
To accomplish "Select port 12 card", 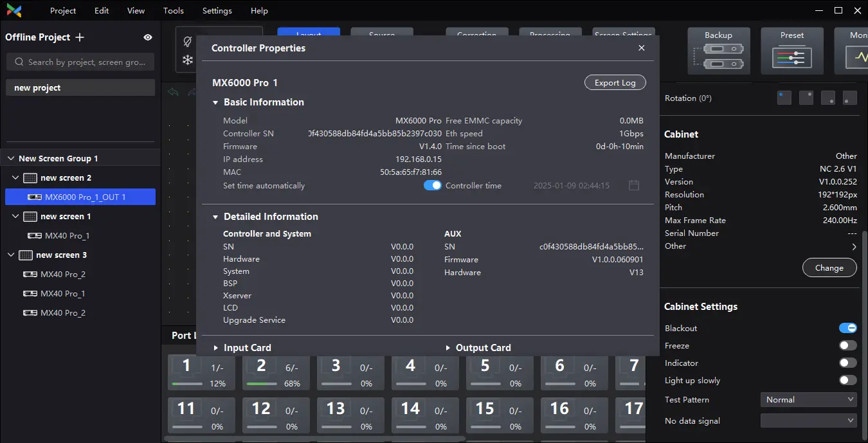I will (x=276, y=415).
